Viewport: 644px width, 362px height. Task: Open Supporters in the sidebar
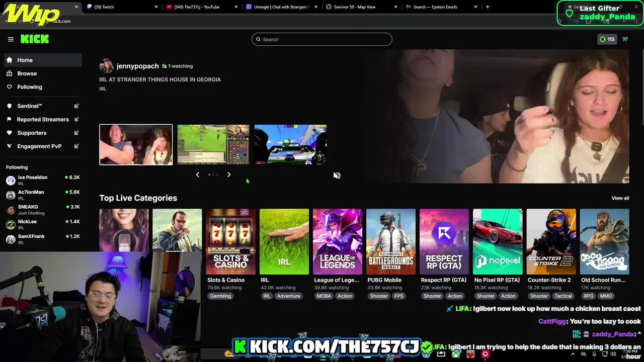pos(43,133)
